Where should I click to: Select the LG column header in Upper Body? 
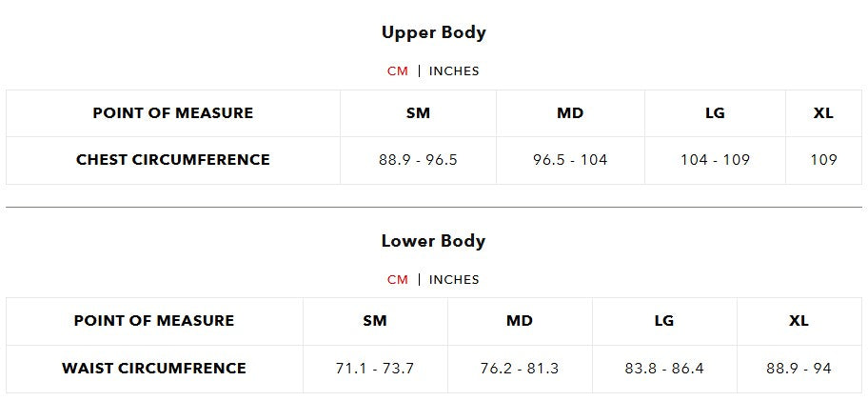(x=715, y=113)
